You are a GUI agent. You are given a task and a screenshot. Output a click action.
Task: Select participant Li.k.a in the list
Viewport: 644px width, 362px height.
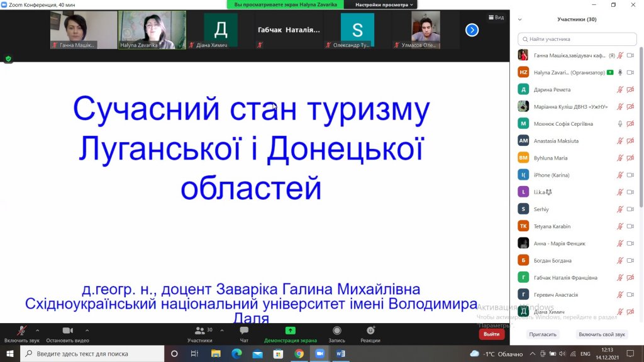click(576, 192)
